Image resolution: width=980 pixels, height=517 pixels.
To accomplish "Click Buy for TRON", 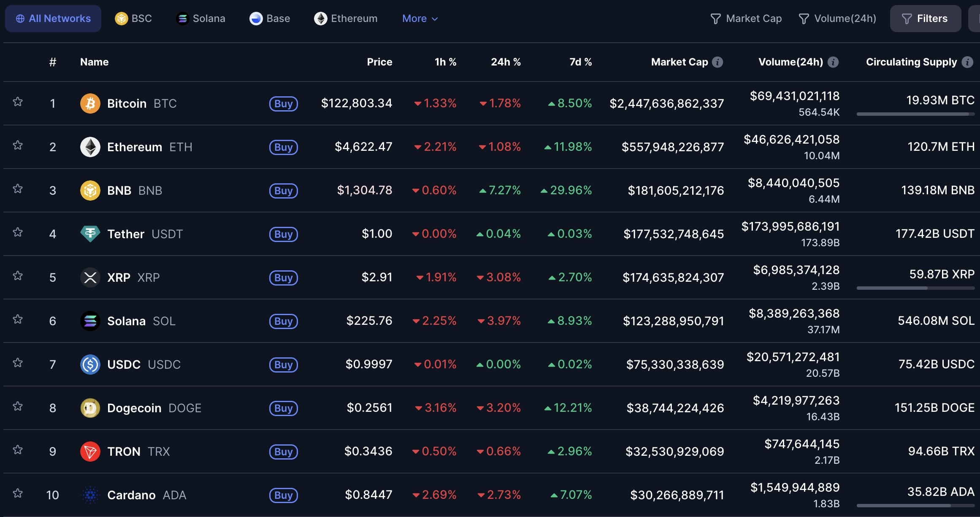I will (x=284, y=452).
